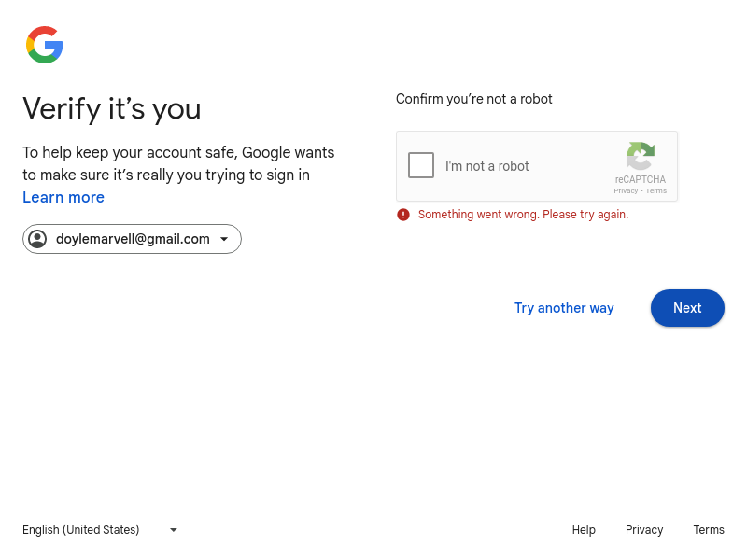Expand the English (United States) language selector

[x=100, y=529]
